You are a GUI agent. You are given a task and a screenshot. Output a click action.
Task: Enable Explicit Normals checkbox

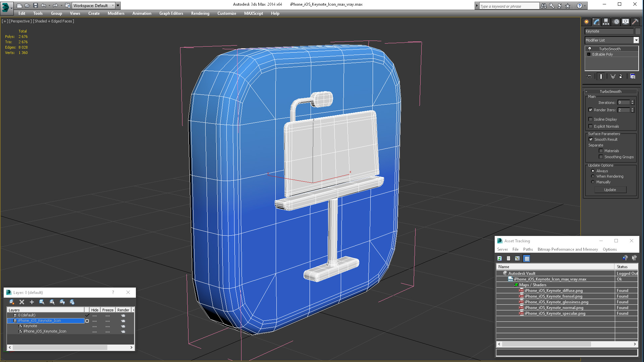(x=590, y=126)
